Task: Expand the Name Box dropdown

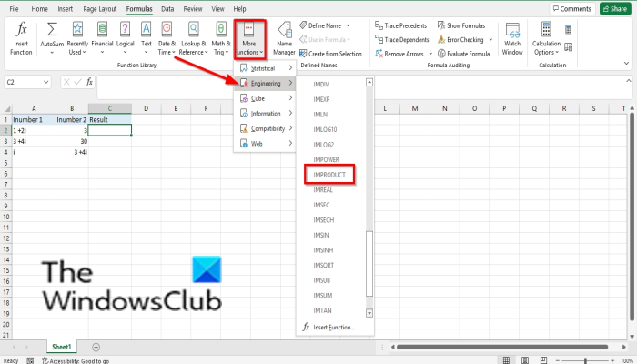Action: (x=45, y=82)
